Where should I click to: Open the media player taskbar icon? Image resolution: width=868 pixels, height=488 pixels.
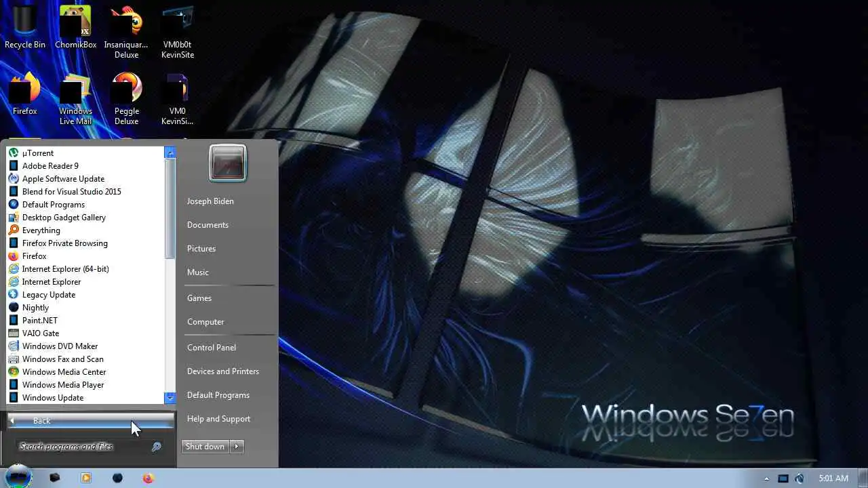point(85,478)
